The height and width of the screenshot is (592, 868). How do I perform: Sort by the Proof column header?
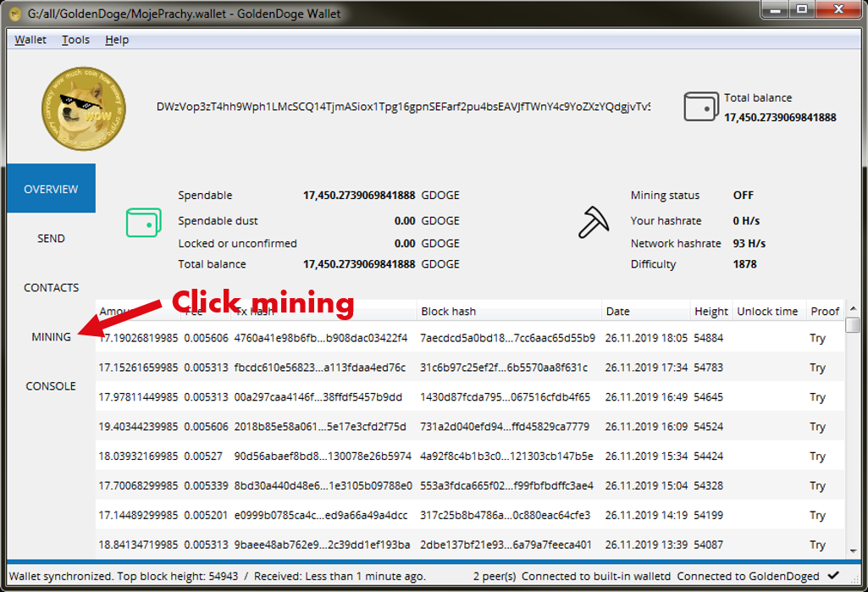pos(825,311)
